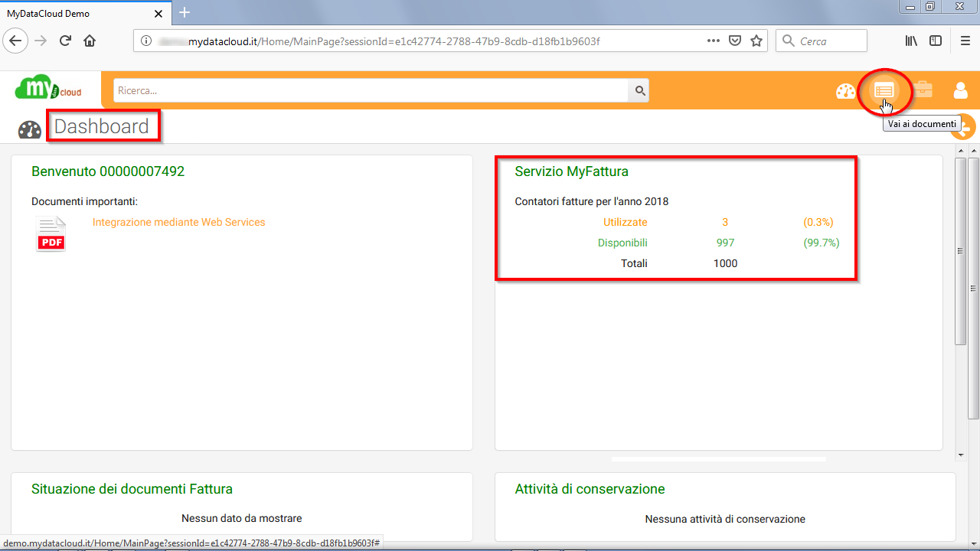Open the user profile icon
Screen dimensions: 980x551
click(x=961, y=90)
